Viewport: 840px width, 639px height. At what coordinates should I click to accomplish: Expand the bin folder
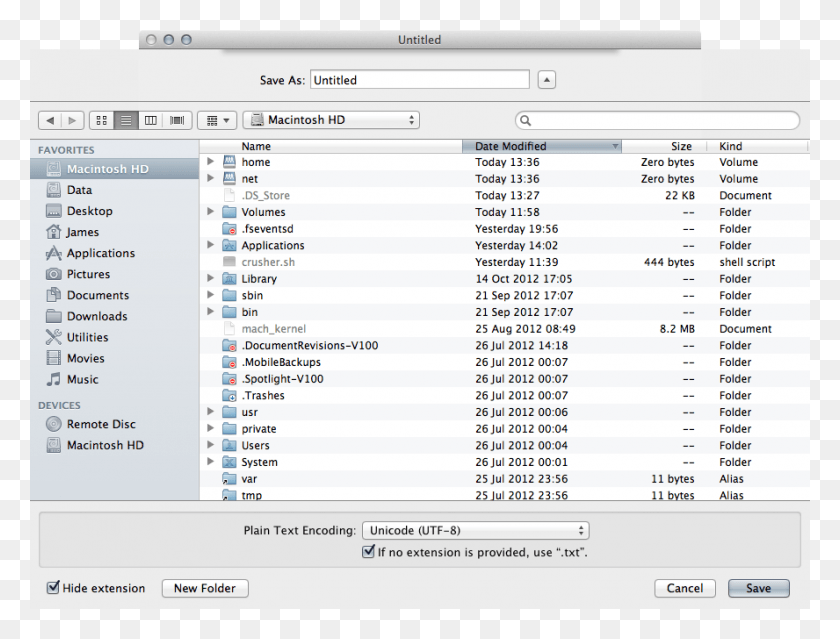211,311
